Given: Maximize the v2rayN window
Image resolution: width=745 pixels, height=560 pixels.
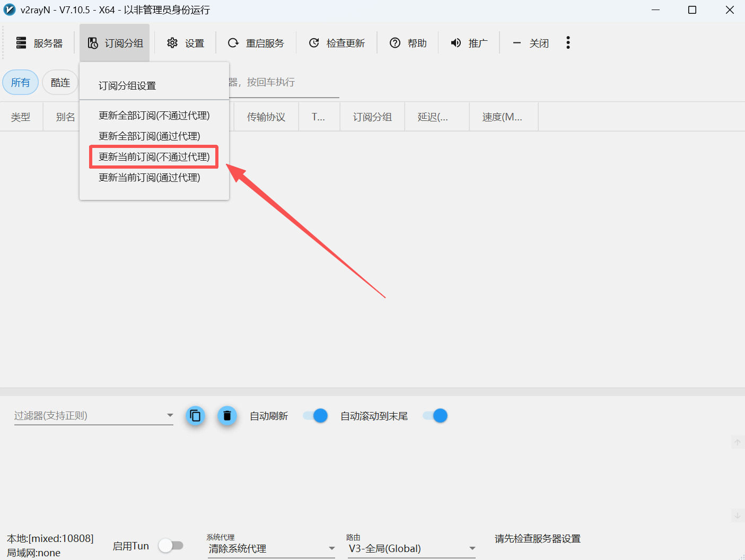Looking at the screenshot, I should pos(692,10).
